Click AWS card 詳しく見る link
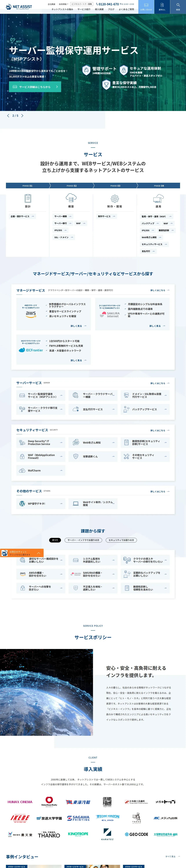This screenshot has width=186, height=868. 78,326
